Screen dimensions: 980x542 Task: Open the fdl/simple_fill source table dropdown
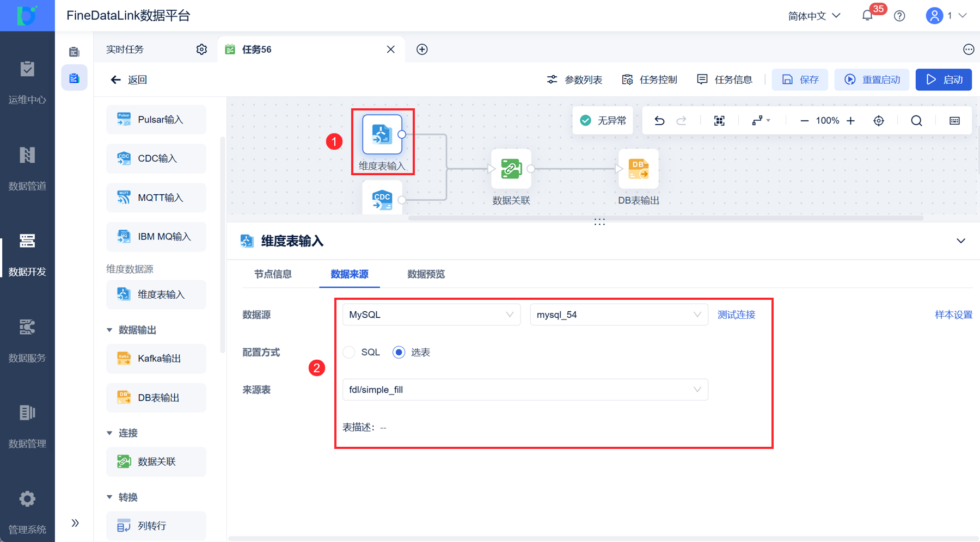525,390
